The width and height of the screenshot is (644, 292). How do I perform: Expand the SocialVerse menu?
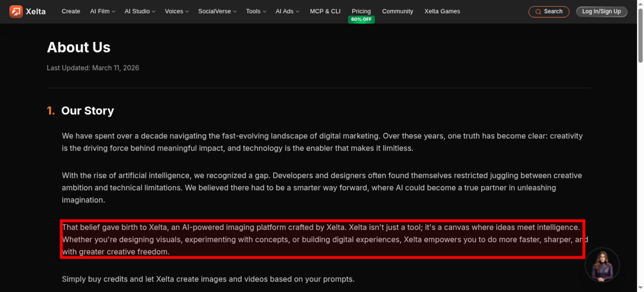[x=217, y=11]
